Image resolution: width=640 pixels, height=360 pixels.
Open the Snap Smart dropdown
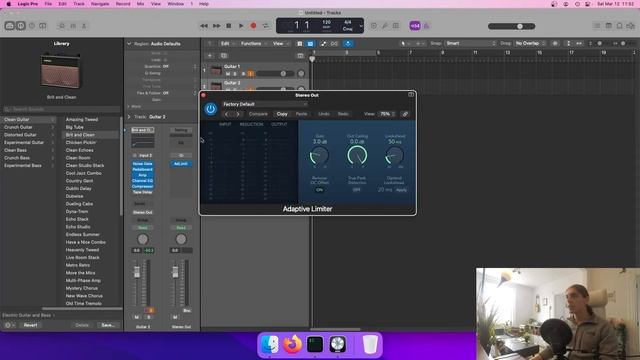click(471, 43)
